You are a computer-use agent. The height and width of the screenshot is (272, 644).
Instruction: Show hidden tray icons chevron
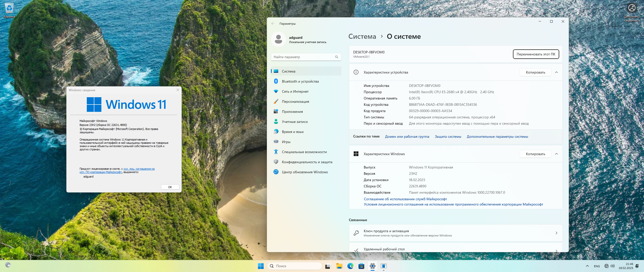tap(587, 266)
